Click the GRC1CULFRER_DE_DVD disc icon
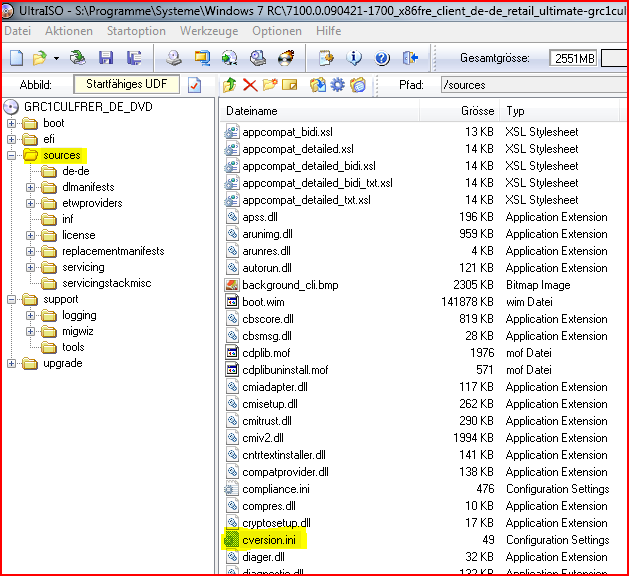 (x=11, y=107)
